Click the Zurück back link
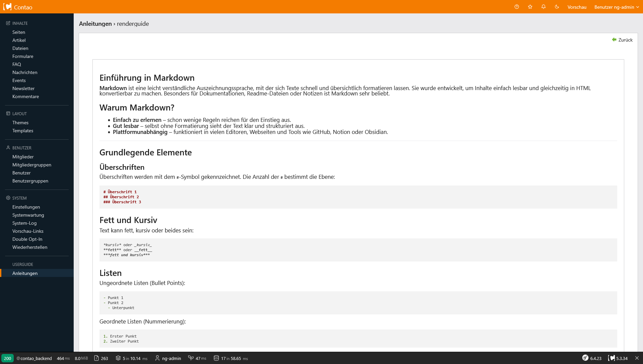This screenshot has height=364, width=643. (x=622, y=40)
